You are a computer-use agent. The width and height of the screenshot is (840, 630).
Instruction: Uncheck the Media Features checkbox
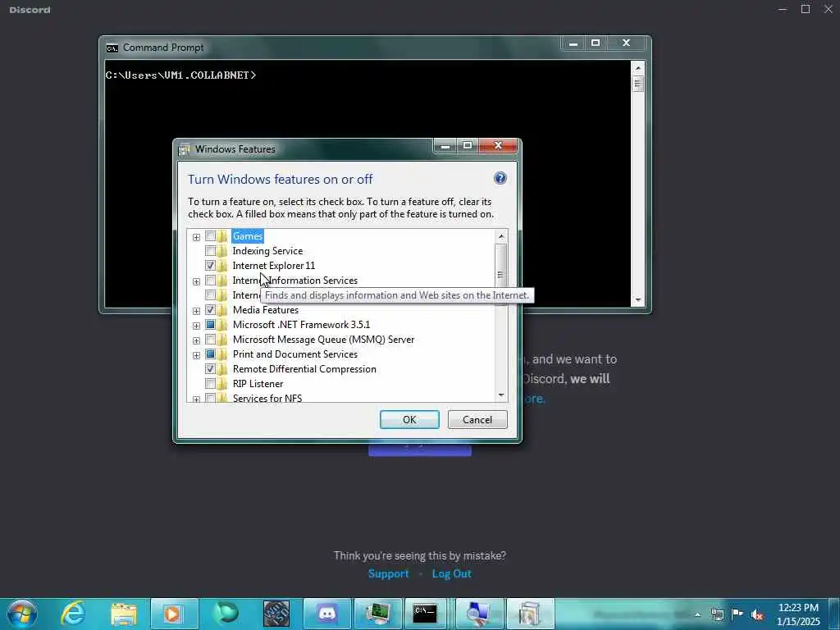(210, 310)
